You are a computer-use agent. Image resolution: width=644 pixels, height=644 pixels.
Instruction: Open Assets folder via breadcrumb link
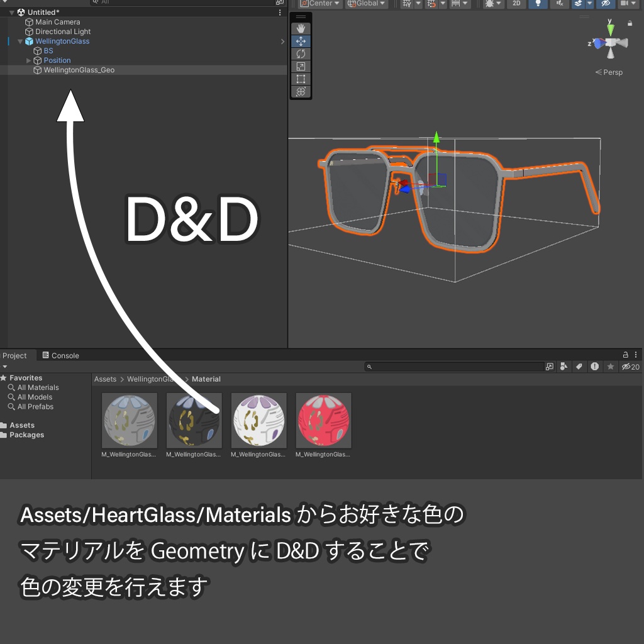click(x=105, y=379)
